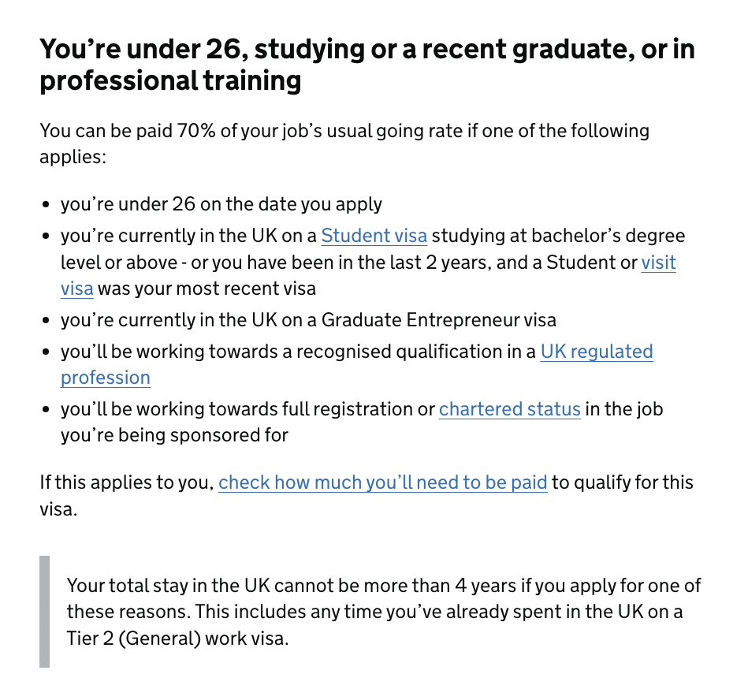Click the underlined word 'profession'
The height and width of the screenshot is (700, 733).
coord(106,378)
